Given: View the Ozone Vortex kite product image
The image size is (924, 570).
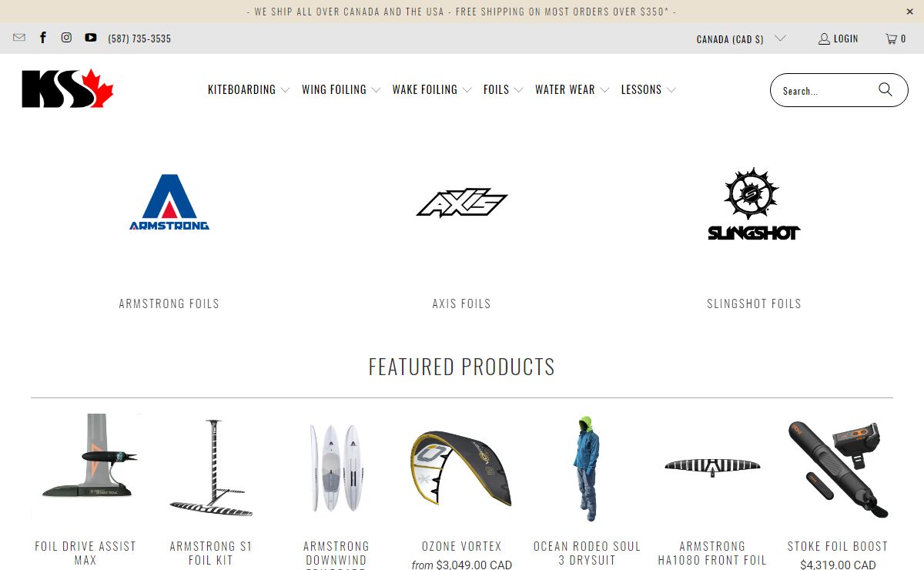Looking at the screenshot, I should click(461, 468).
